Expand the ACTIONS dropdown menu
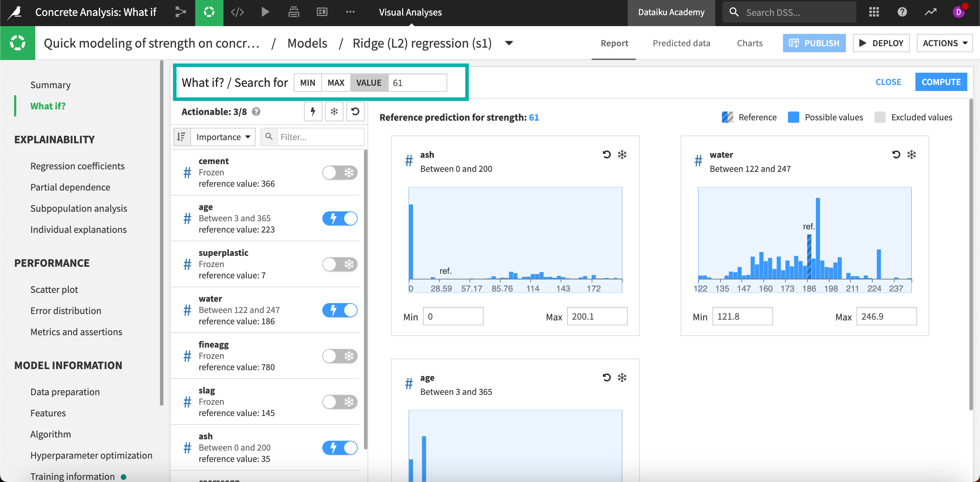980x482 pixels. (944, 43)
